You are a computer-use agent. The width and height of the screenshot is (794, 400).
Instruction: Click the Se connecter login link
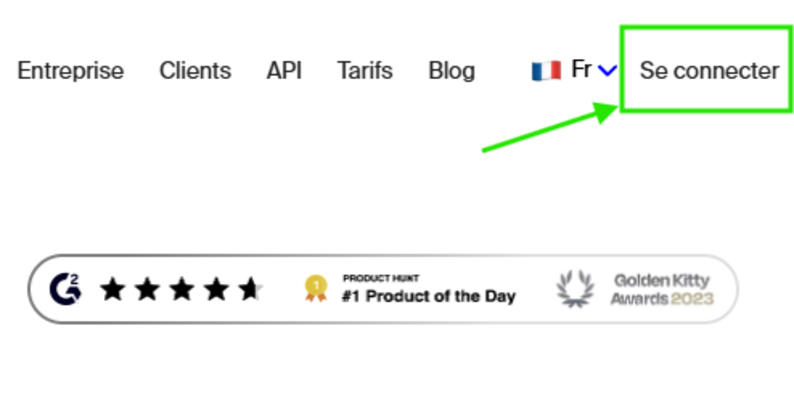tap(709, 71)
